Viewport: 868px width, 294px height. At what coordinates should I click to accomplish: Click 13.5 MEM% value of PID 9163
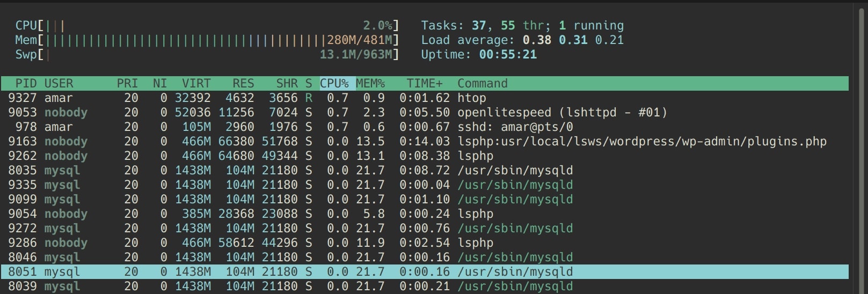pos(370,142)
